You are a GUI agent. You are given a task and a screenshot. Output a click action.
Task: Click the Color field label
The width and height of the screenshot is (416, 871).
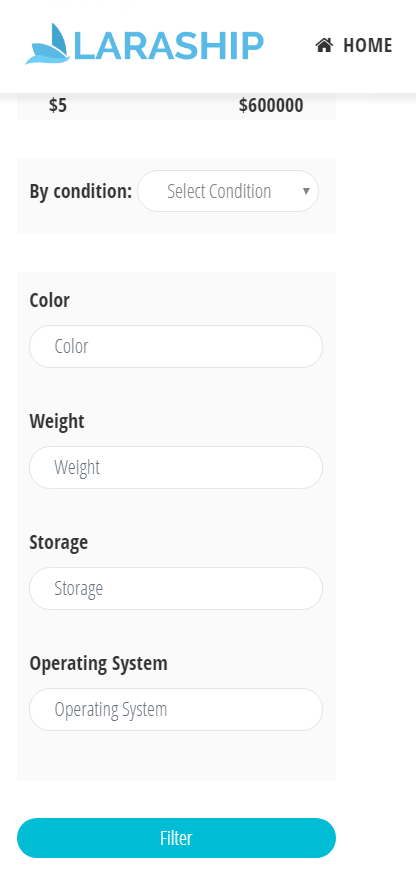49,300
